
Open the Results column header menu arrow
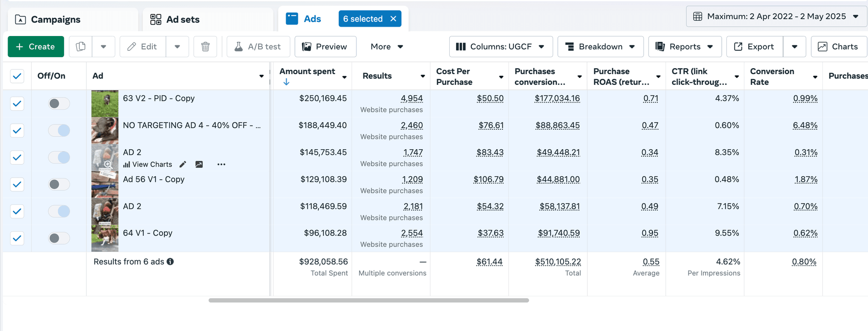tap(423, 76)
